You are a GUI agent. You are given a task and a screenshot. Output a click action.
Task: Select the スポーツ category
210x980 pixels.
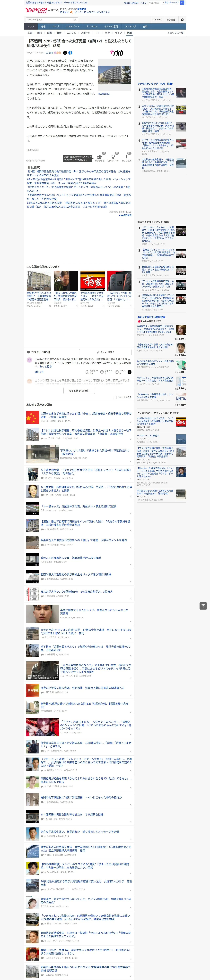[86, 33]
